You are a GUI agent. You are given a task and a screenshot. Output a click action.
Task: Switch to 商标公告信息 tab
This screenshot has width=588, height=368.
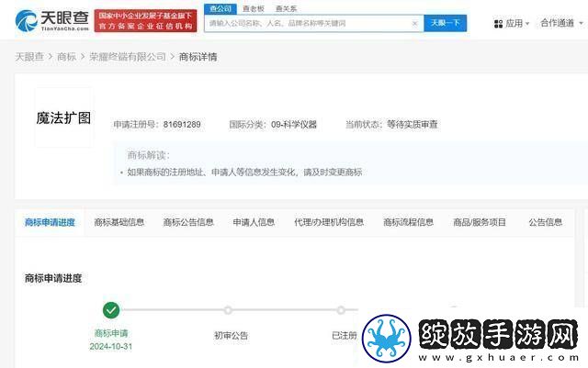[x=188, y=222]
